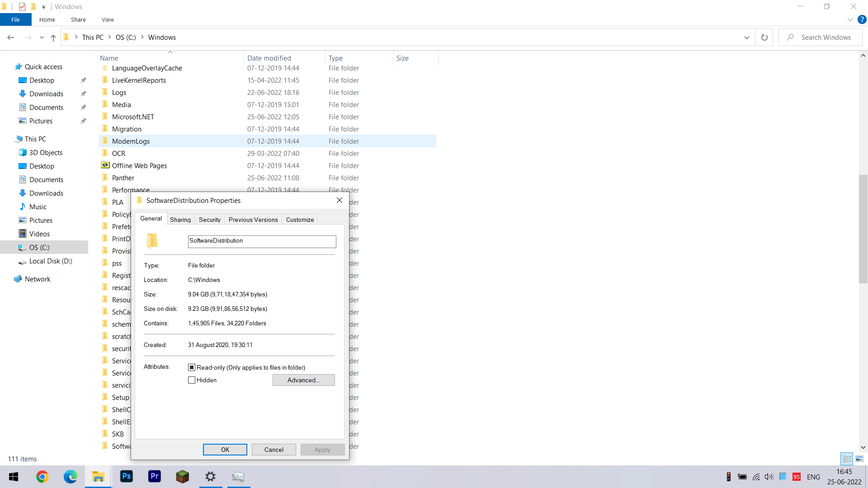Screen dimensions: 868x488
Task: Sort by Name column header
Action: click(170, 58)
